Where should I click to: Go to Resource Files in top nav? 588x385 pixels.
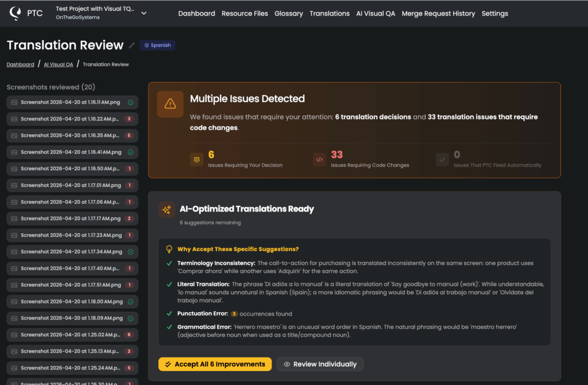coord(245,14)
